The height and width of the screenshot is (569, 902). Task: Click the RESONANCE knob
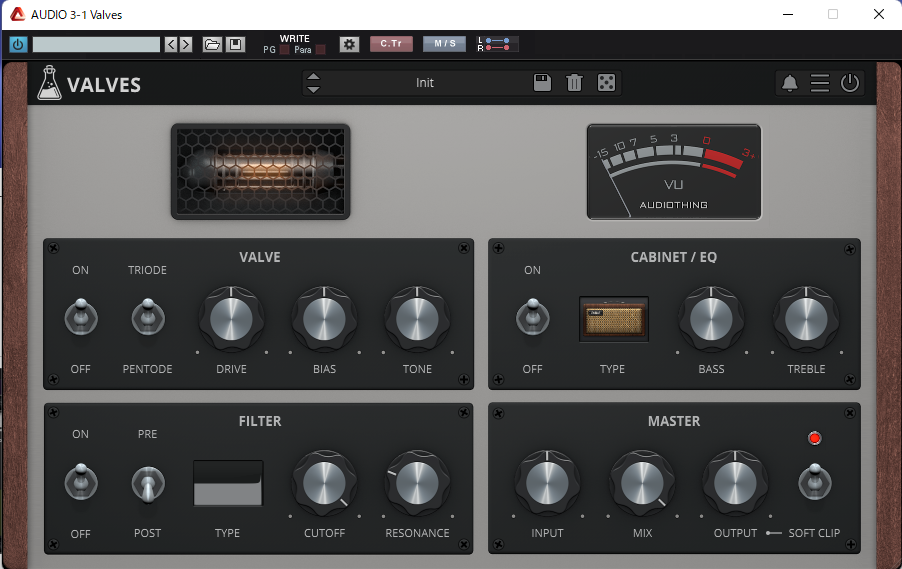click(x=417, y=483)
